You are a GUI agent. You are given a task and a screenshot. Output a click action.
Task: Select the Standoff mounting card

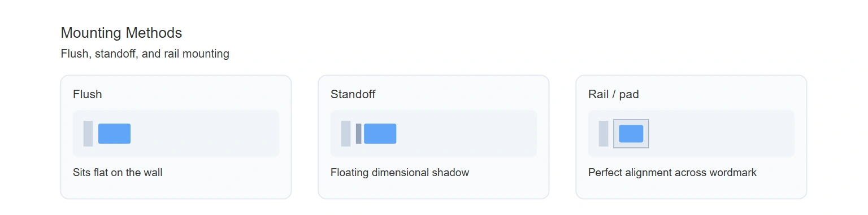pyautogui.click(x=433, y=137)
